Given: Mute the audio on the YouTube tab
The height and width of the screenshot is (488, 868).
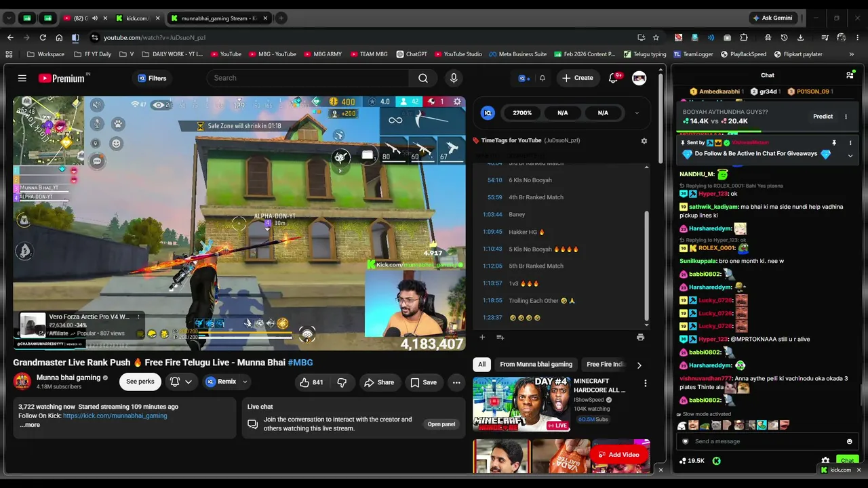Looking at the screenshot, I should 94,18.
